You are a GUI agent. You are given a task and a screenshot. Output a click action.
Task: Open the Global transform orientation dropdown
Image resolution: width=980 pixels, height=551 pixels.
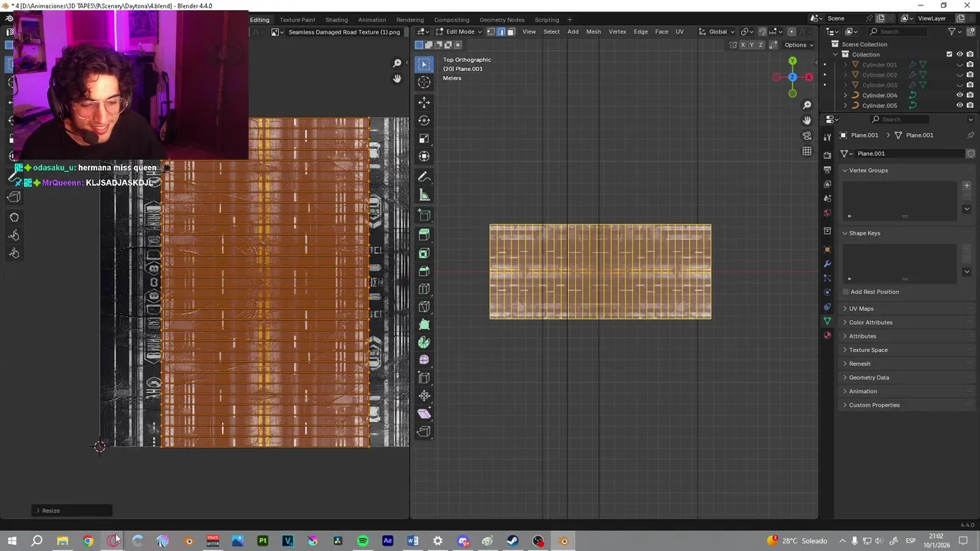click(x=717, y=31)
